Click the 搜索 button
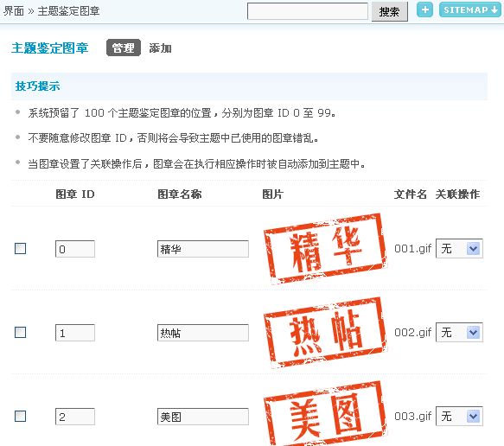Image resolution: width=504 pixels, height=446 pixels. [390, 11]
